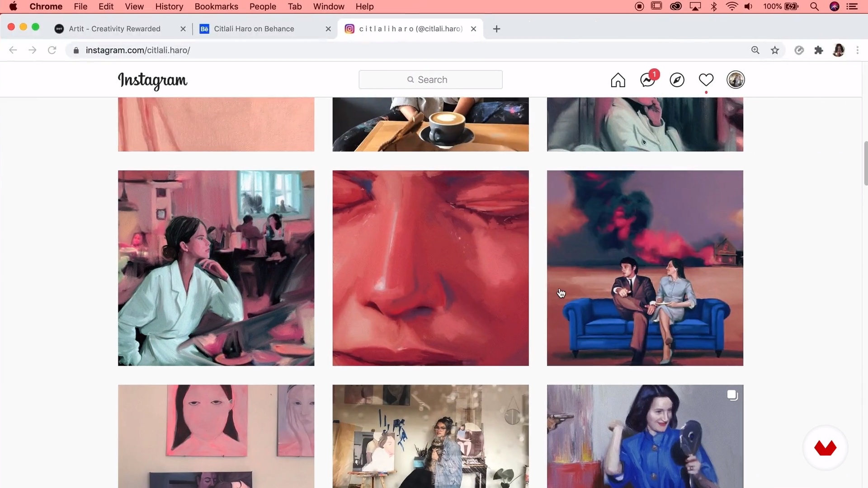868x488 pixels.
Task: Open the volume control in menu bar
Action: 748,6
